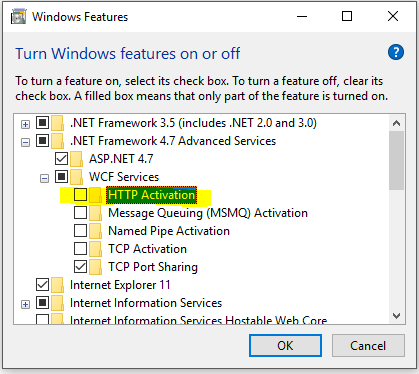Expand the .NET Framework 3.5 tree node
Viewport: 419px width, 374px height.
(25, 125)
